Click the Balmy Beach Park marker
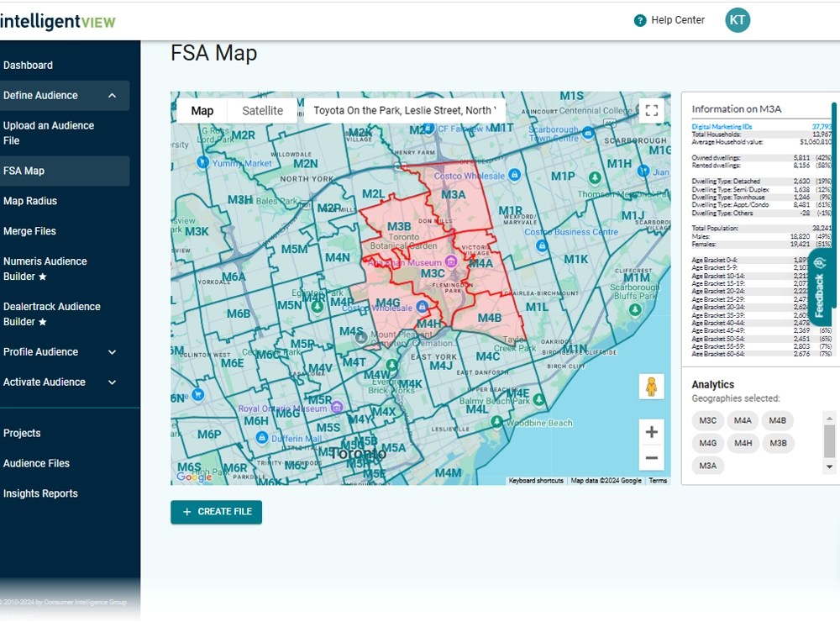 539,400
